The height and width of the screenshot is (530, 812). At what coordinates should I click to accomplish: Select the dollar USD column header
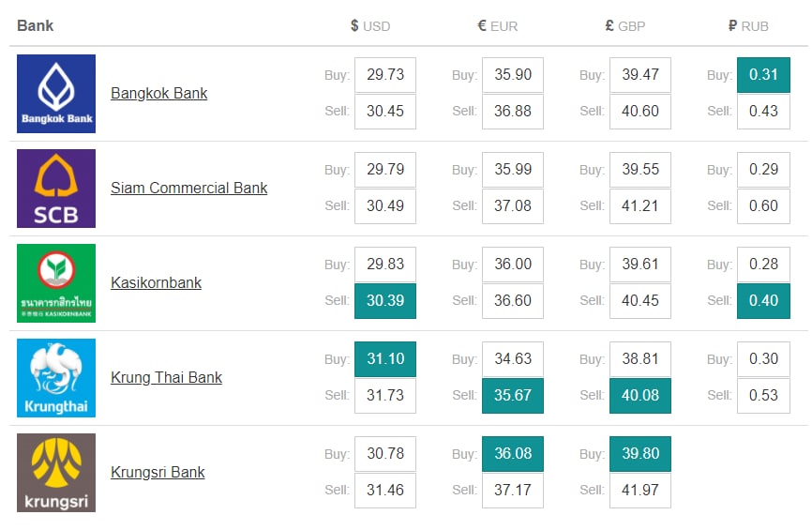coord(370,26)
